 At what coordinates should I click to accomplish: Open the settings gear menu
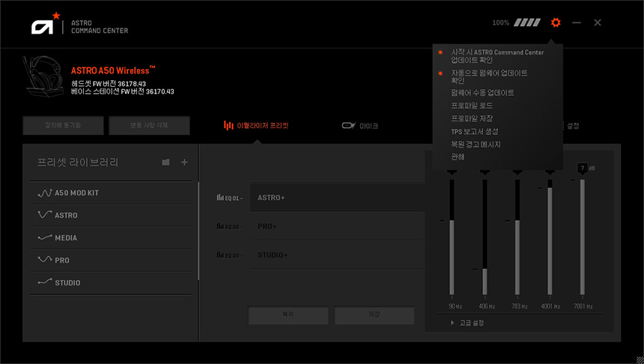(556, 22)
